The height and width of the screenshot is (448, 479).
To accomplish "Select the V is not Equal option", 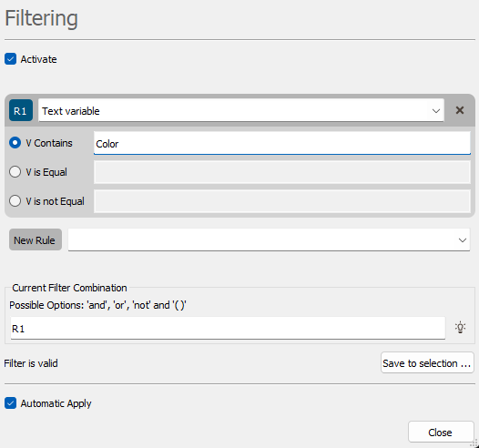I will click(15, 201).
